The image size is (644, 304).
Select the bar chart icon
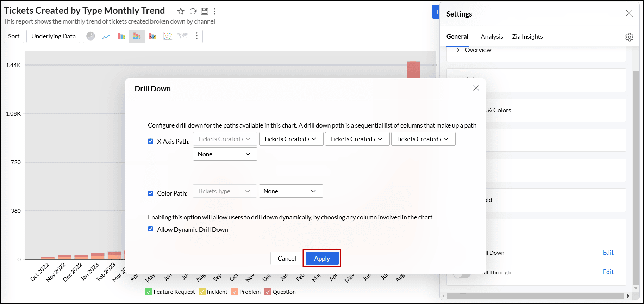tap(121, 36)
